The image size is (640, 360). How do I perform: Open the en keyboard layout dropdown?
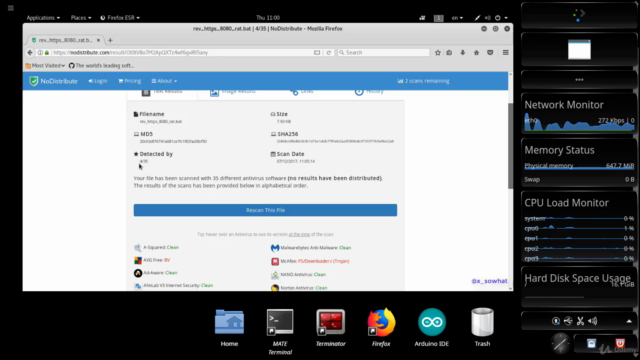point(457,18)
